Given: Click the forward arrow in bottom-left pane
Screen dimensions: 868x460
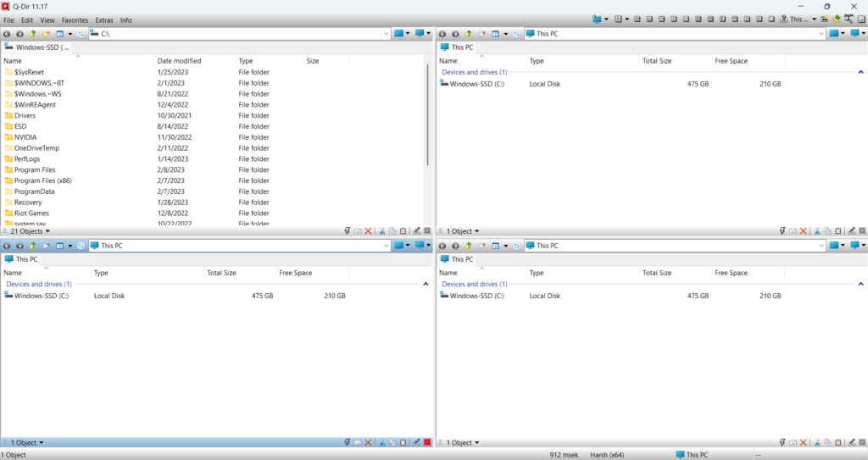Looking at the screenshot, I should 19,246.
